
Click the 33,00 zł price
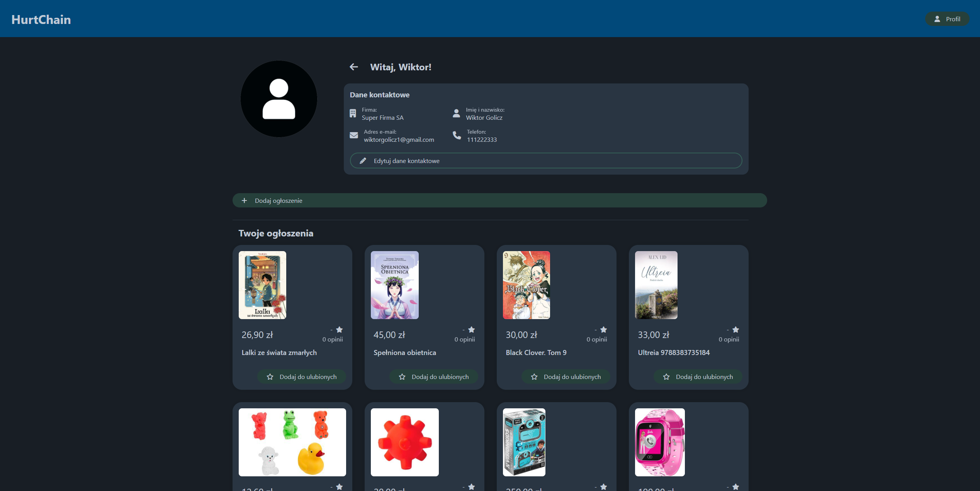[654, 335]
